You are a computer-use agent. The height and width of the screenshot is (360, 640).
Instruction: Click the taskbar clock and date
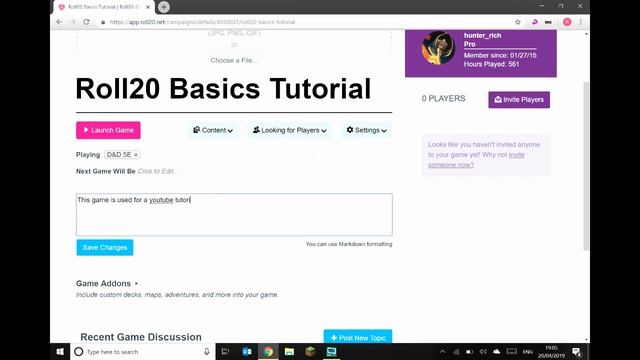click(x=551, y=351)
